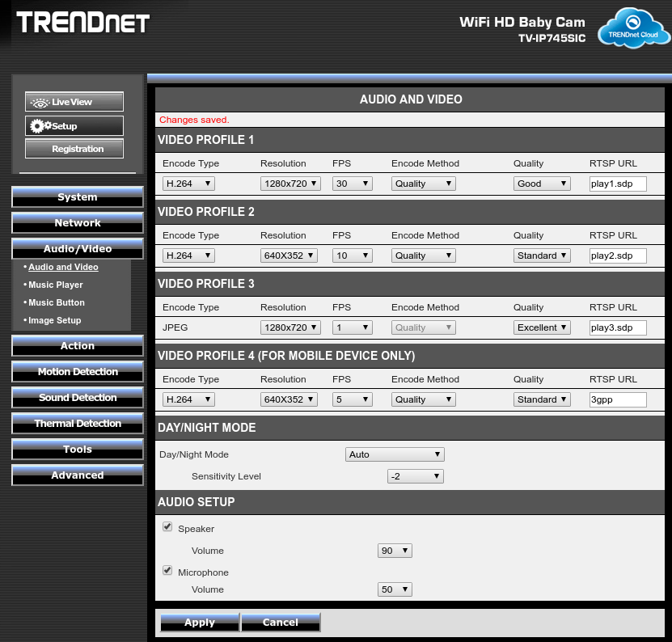Open Speaker Volume dropdown showing 90
Screen dimensions: 672x642
(395, 551)
